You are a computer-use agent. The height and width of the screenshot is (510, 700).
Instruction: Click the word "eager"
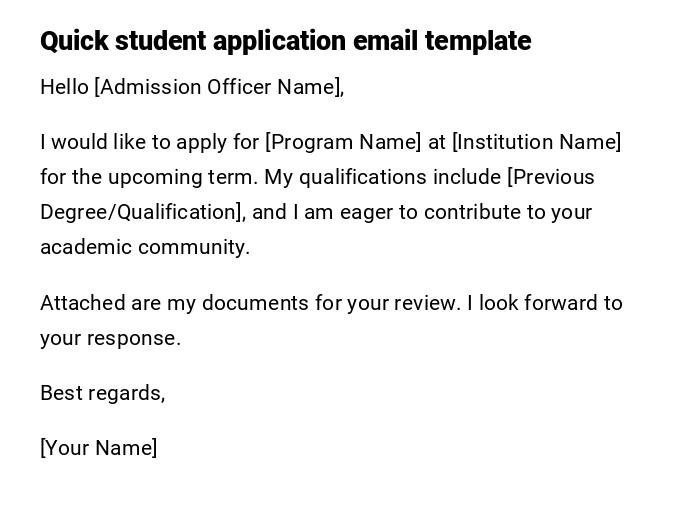391,212
